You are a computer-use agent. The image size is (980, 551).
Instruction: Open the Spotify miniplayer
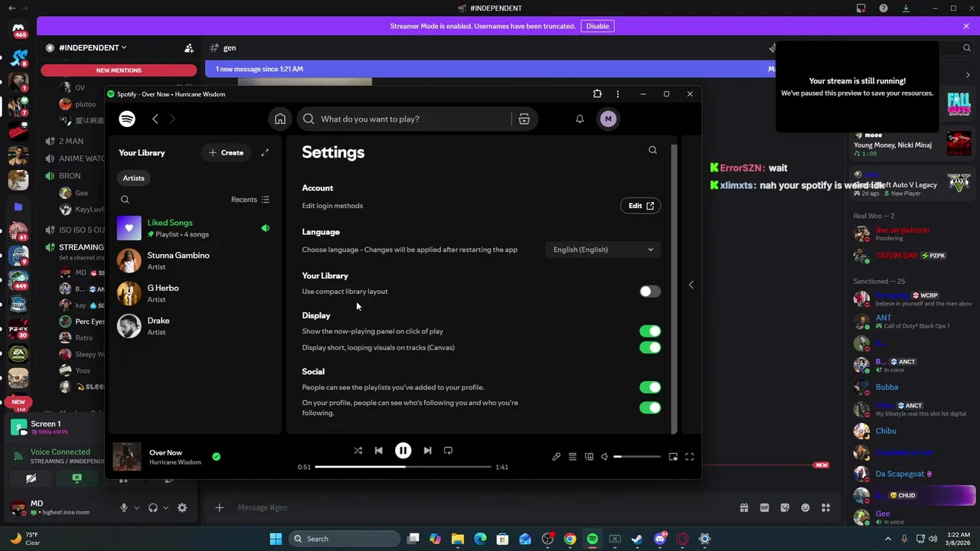pos(673,457)
